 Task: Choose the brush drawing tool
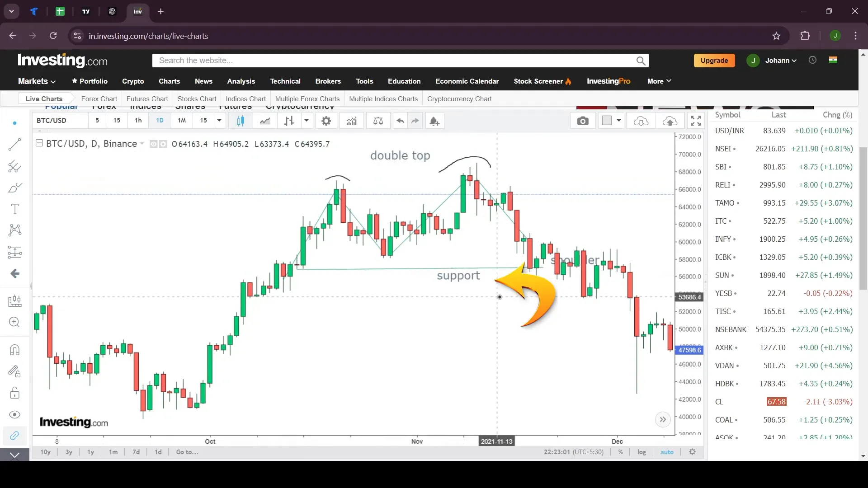(14, 188)
